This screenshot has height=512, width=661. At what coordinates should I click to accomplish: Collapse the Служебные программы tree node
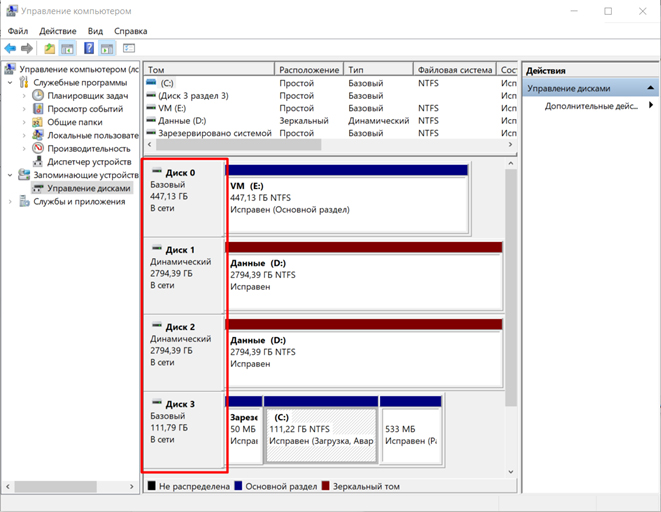(10, 83)
